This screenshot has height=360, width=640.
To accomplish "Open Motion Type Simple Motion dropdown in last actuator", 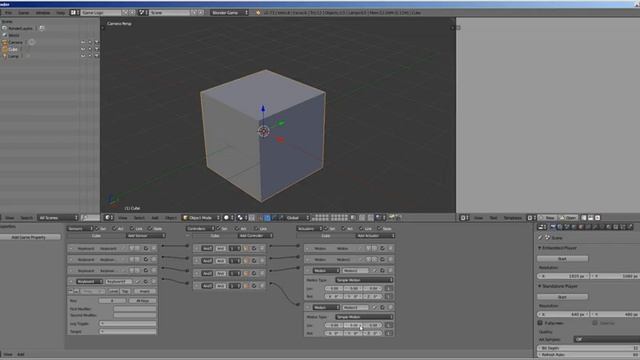I will pyautogui.click(x=364, y=317).
